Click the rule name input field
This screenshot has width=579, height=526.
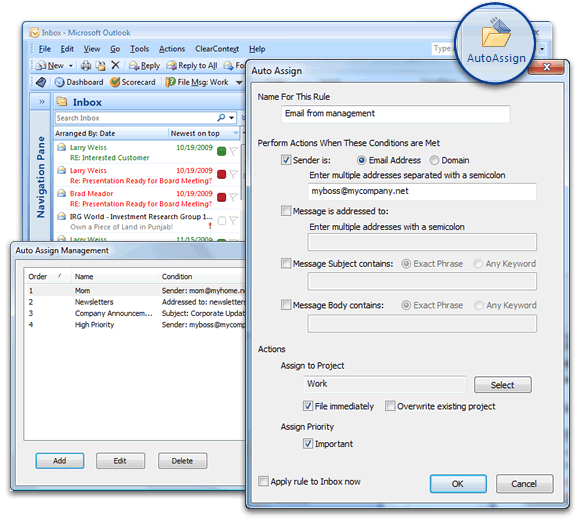click(x=395, y=114)
